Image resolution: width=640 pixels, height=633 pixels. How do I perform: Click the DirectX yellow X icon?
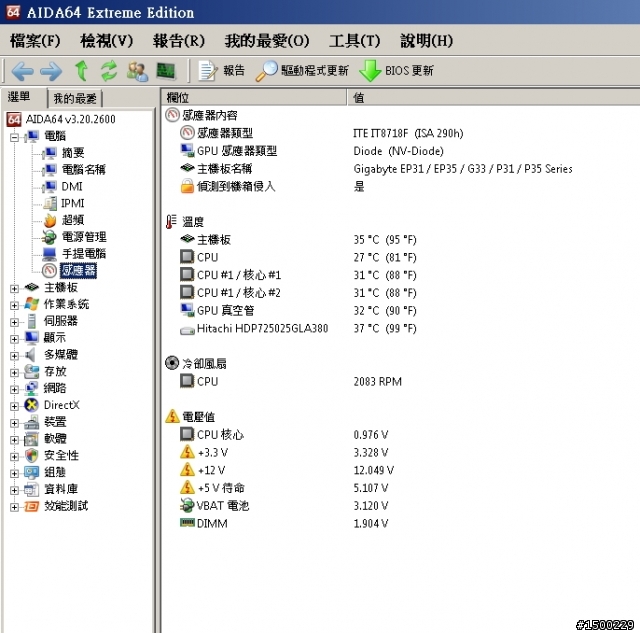point(31,405)
